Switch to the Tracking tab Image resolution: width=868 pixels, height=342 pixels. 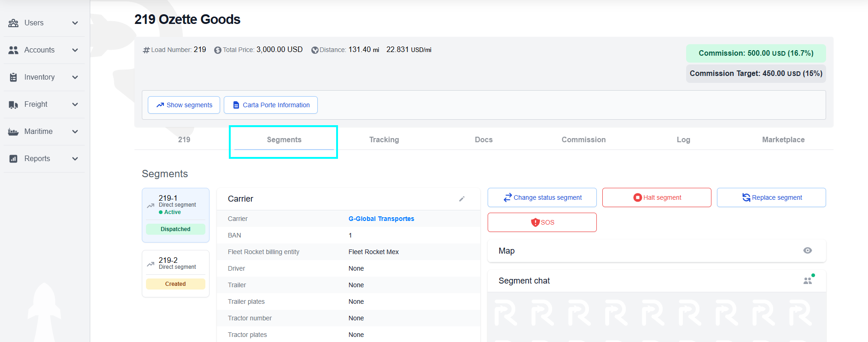coord(384,139)
